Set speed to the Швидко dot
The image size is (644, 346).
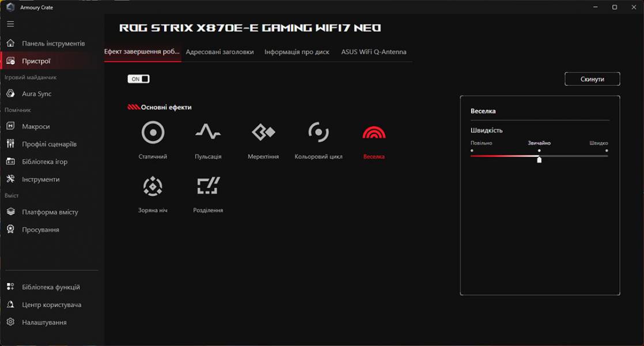click(607, 151)
